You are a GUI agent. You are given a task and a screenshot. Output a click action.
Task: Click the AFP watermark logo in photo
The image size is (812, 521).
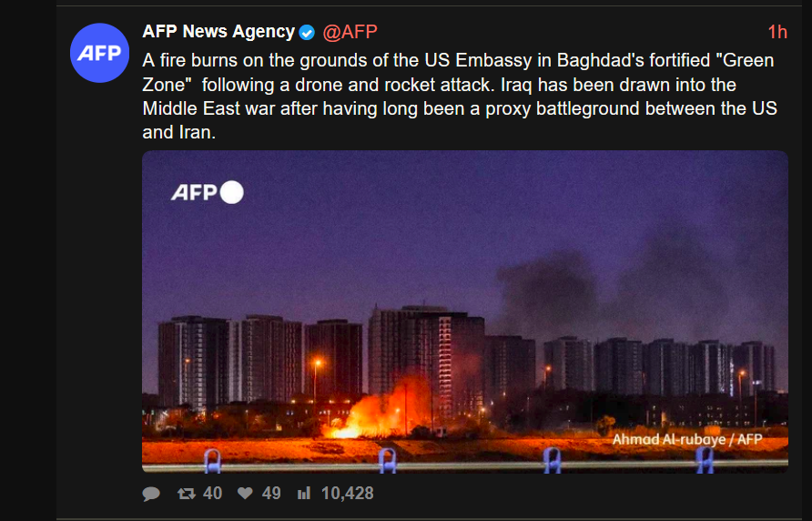pos(194,193)
